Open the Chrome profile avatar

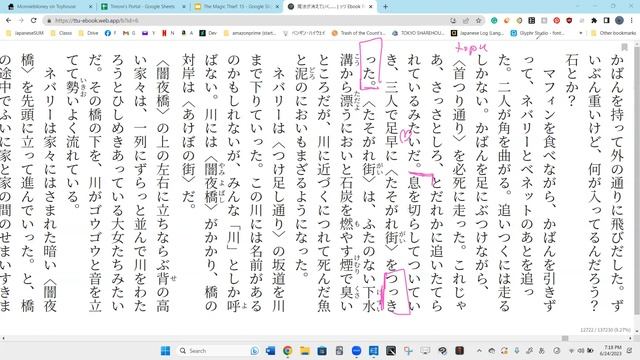coord(619,20)
